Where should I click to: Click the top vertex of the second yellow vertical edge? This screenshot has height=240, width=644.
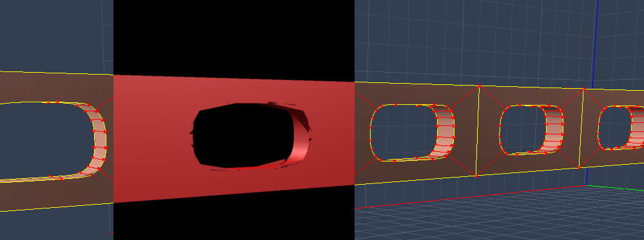[583, 89]
